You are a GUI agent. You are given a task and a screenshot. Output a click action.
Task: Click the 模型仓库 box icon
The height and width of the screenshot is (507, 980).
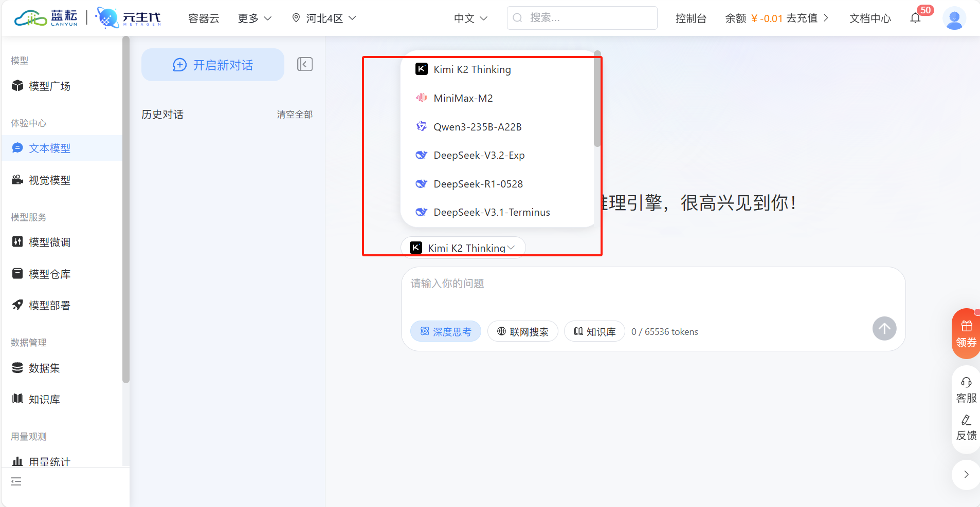tap(17, 273)
